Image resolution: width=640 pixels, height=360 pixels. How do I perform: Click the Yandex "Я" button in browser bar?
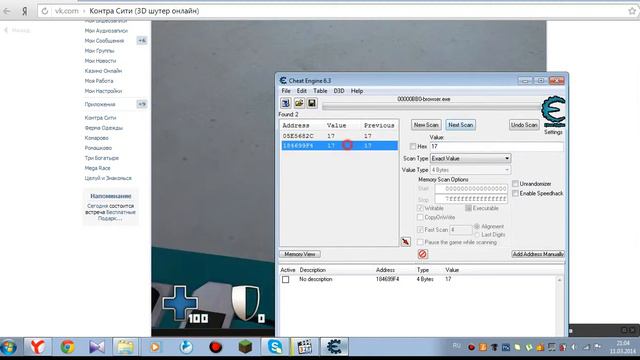(24, 11)
